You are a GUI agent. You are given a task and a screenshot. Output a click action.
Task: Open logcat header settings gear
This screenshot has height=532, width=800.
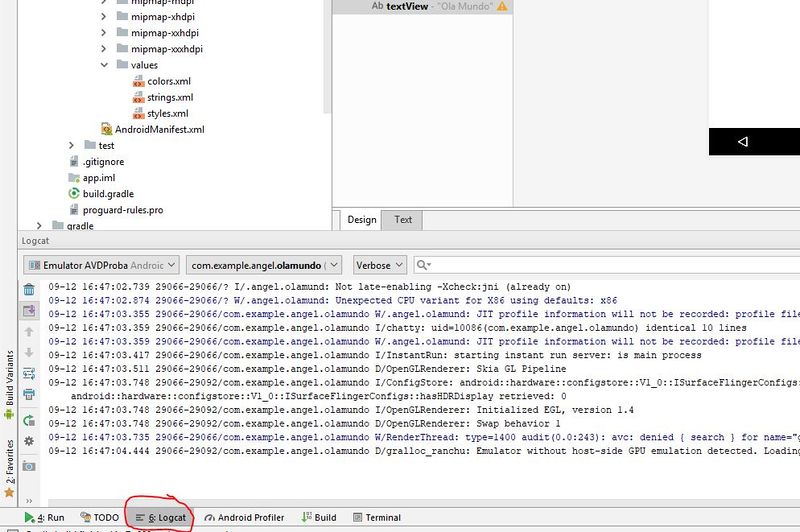point(29,441)
